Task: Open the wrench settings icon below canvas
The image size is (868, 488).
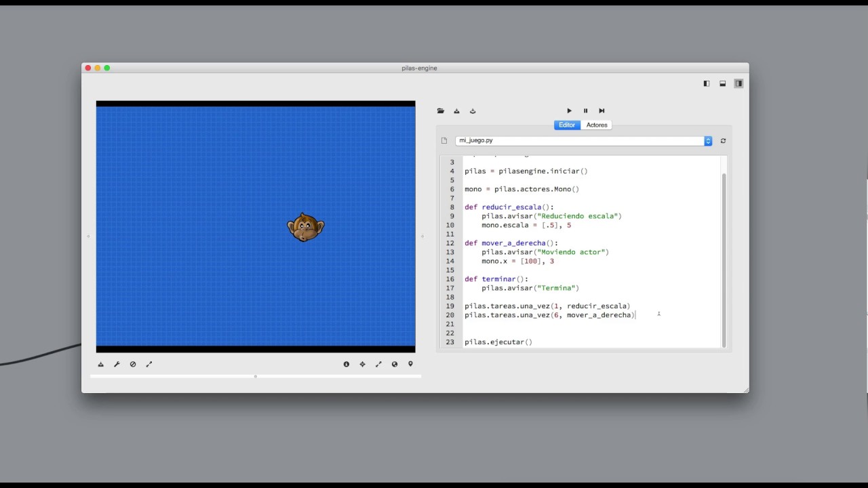Action: point(117,364)
